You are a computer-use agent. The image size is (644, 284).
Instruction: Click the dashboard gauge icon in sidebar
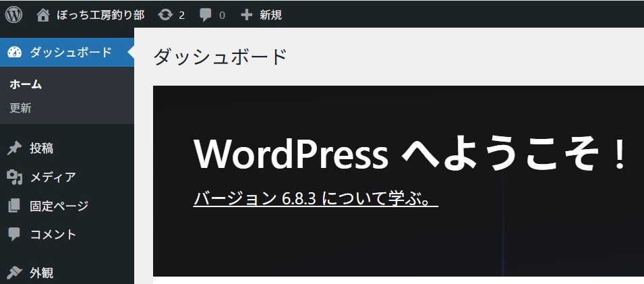pos(15,53)
